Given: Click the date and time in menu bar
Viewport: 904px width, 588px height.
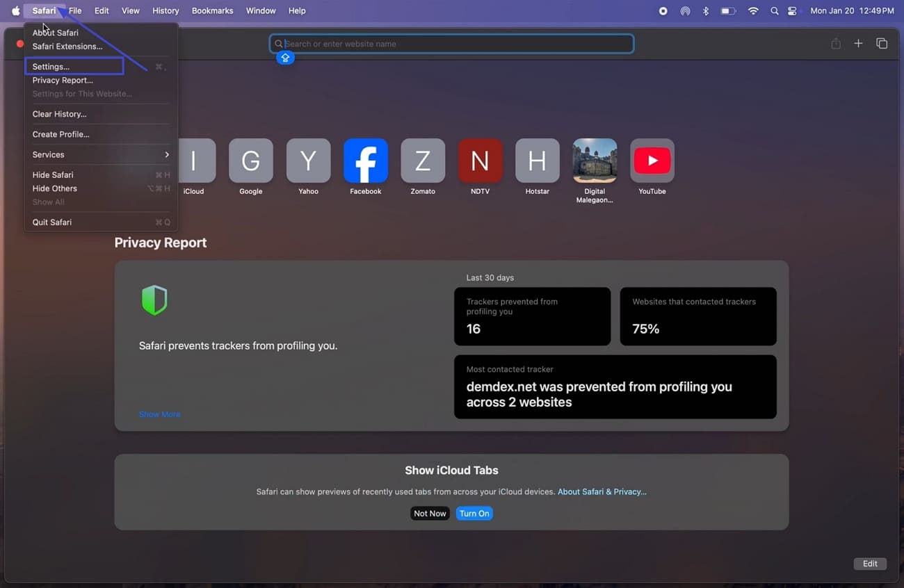Looking at the screenshot, I should click(x=852, y=11).
